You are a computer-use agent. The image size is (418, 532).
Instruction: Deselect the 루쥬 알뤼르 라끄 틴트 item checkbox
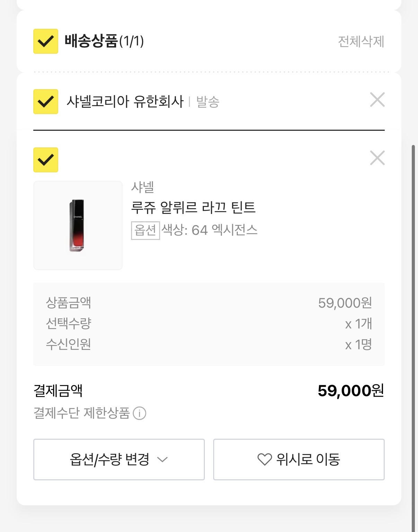[x=46, y=160]
